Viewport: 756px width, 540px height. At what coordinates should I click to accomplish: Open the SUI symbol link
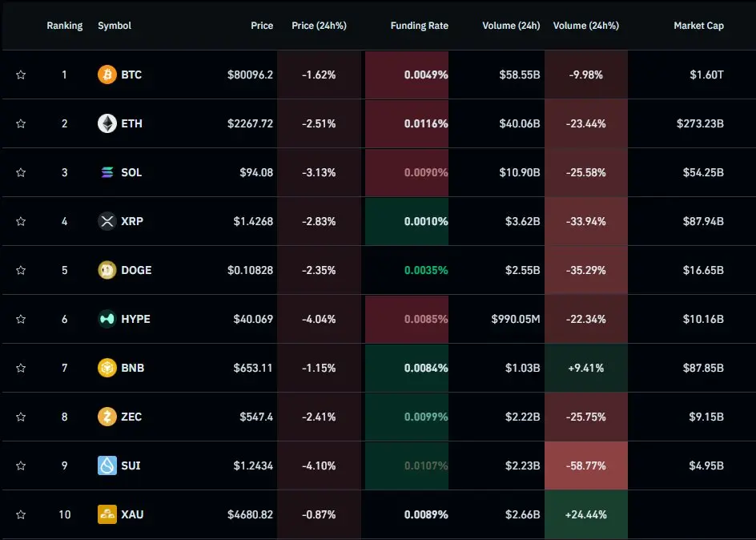pyautogui.click(x=131, y=465)
